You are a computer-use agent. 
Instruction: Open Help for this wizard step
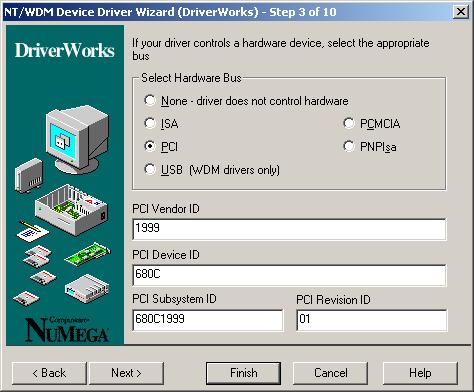[x=420, y=373]
